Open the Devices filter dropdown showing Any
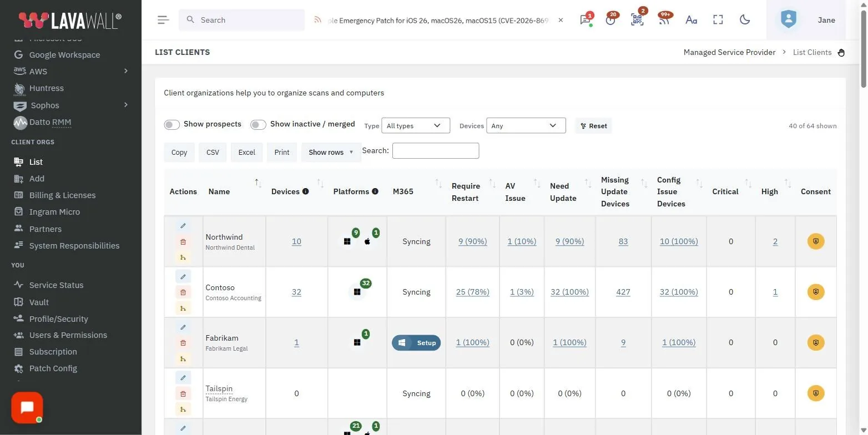Viewport: 868px width, 435px height. 526,125
